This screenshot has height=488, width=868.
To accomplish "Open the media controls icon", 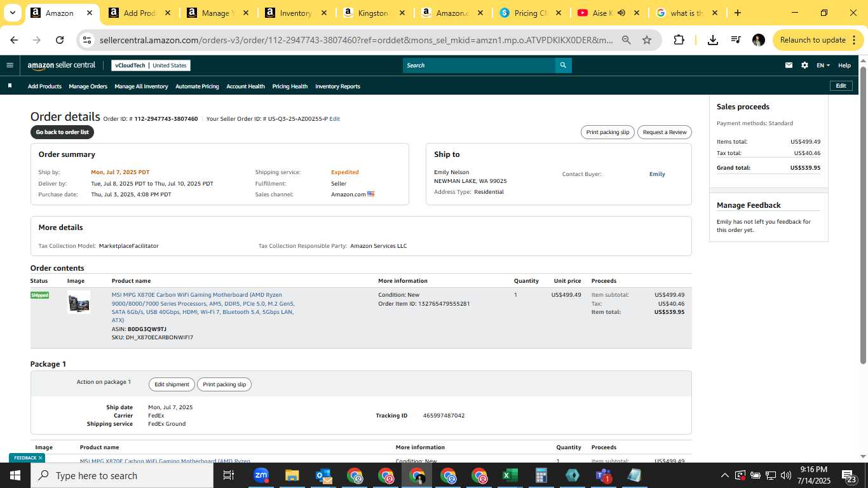I will click(736, 39).
